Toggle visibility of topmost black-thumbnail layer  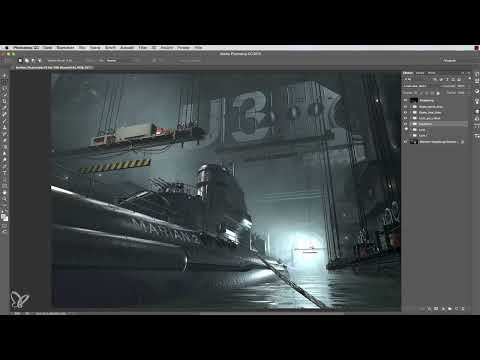tap(406, 100)
